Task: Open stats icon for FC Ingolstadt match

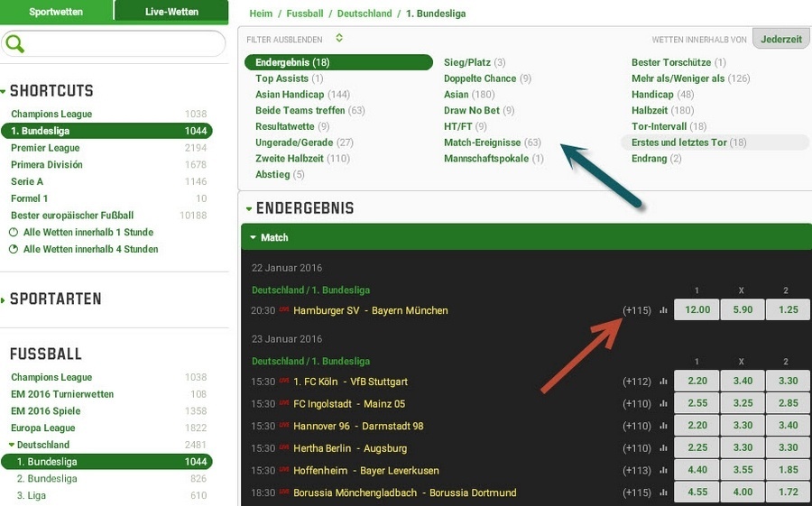Action: 663,404
